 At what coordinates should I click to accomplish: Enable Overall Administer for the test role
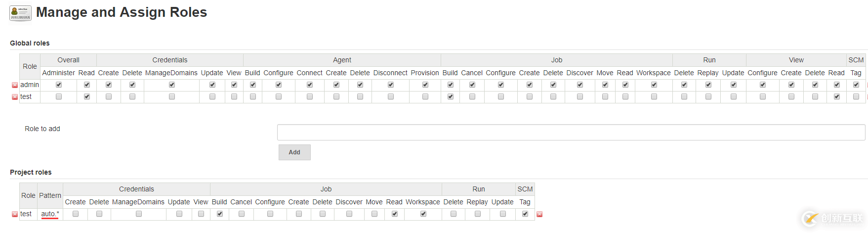click(59, 96)
